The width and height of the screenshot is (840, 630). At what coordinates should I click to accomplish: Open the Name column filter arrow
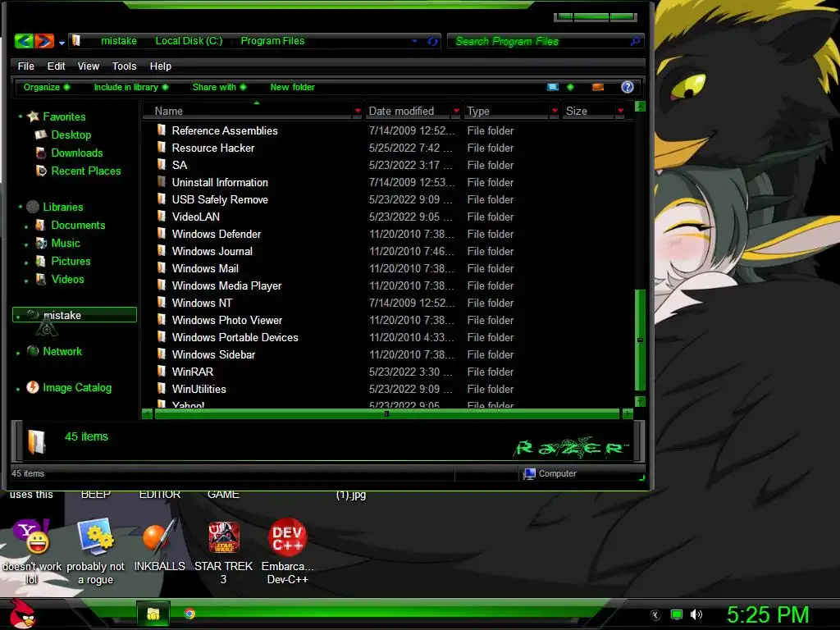pos(358,111)
